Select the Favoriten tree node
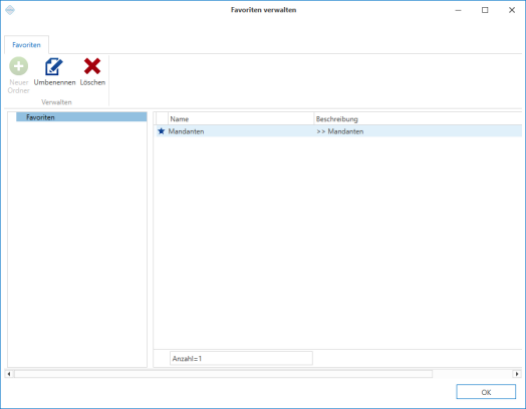The image size is (526, 409). point(82,117)
